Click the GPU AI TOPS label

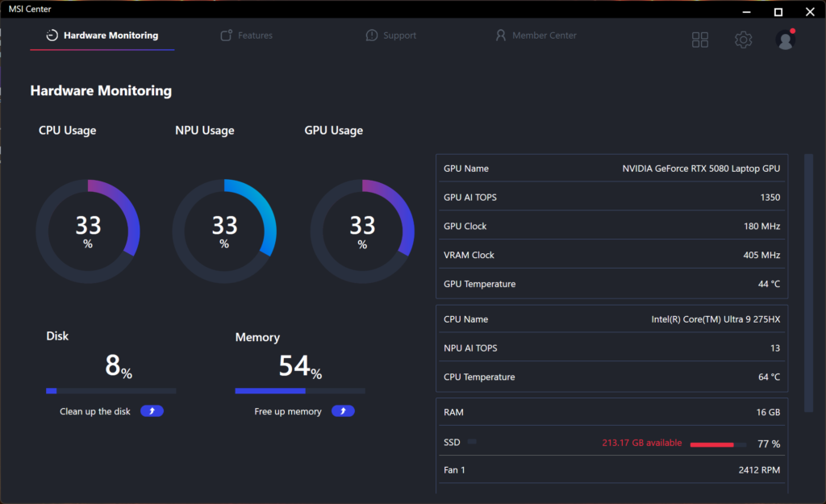(470, 198)
